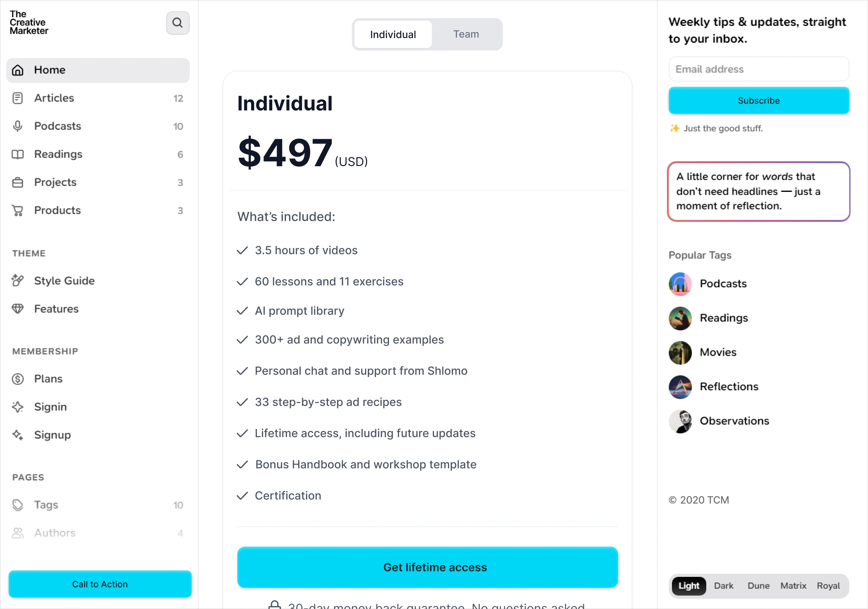Viewport: 868px width, 609px height.
Task: Click the Readings book icon
Action: tap(18, 154)
